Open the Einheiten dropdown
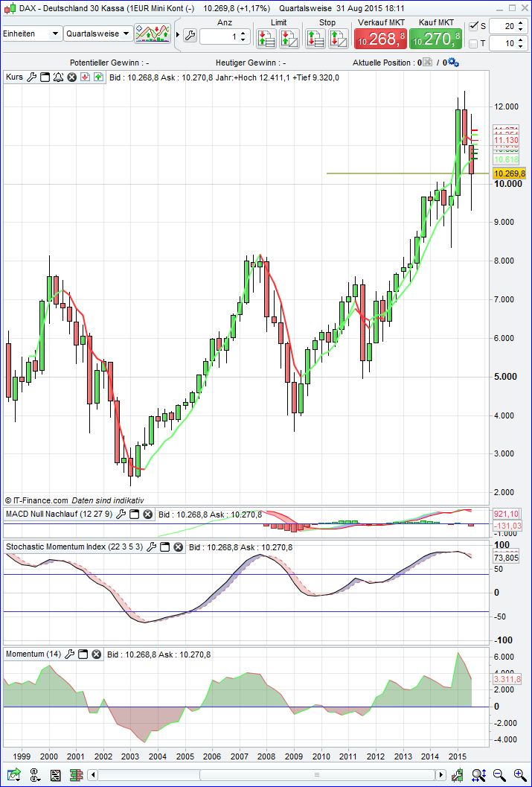 [31, 34]
